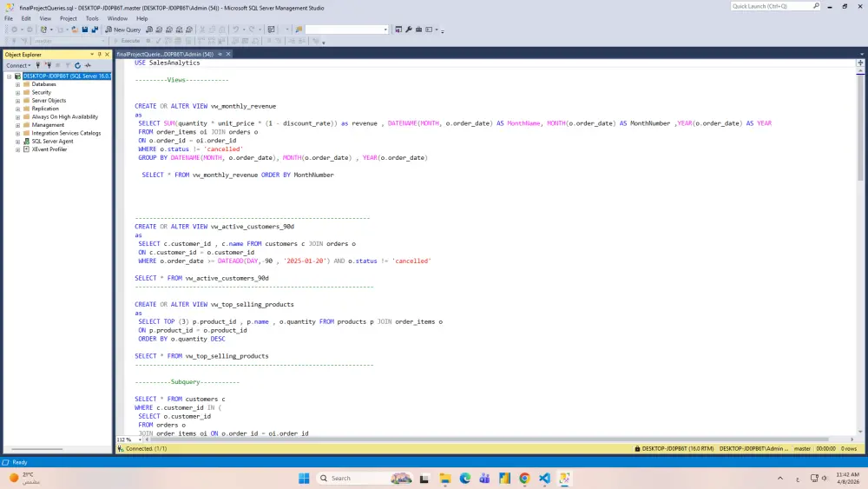Click the Object Explorer horizontal scrollbar
868x489 pixels.
[37, 449]
